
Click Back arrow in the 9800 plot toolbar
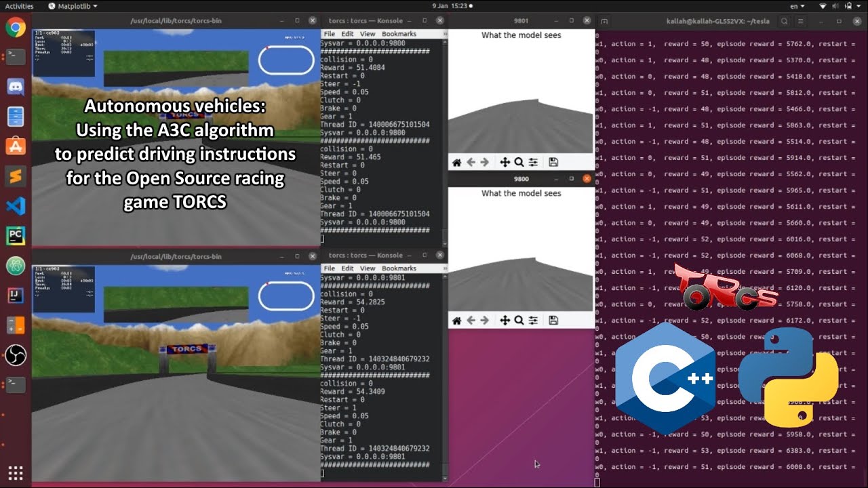tap(471, 321)
